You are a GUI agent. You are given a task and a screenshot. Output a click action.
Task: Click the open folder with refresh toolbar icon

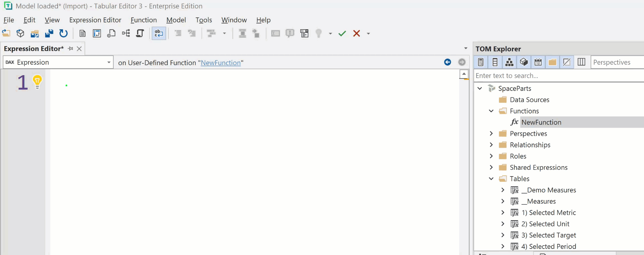(x=35, y=33)
